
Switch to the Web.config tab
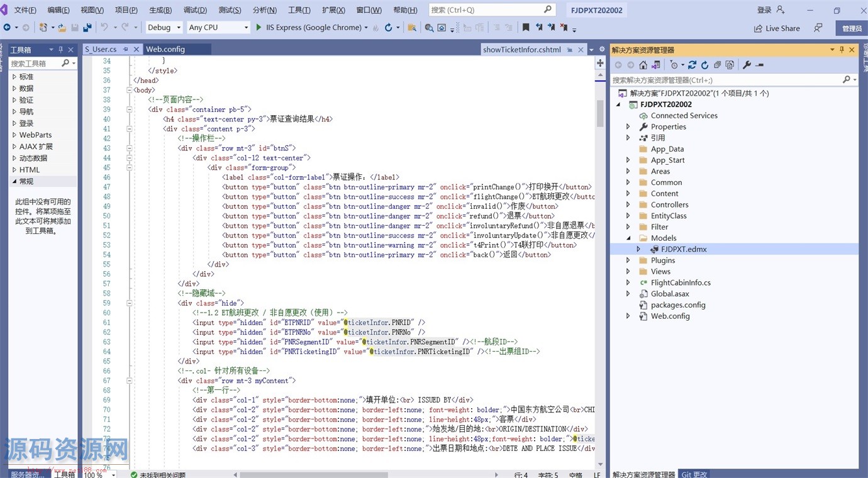(165, 49)
